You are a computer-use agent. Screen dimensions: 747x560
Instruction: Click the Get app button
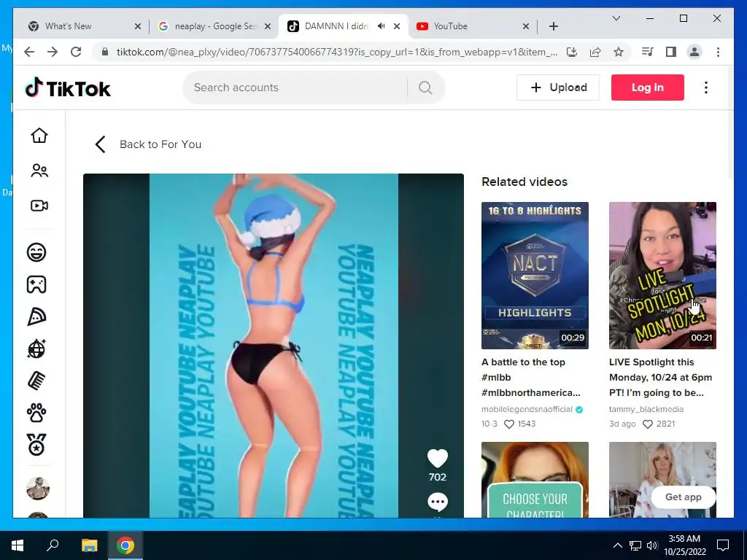(683, 497)
